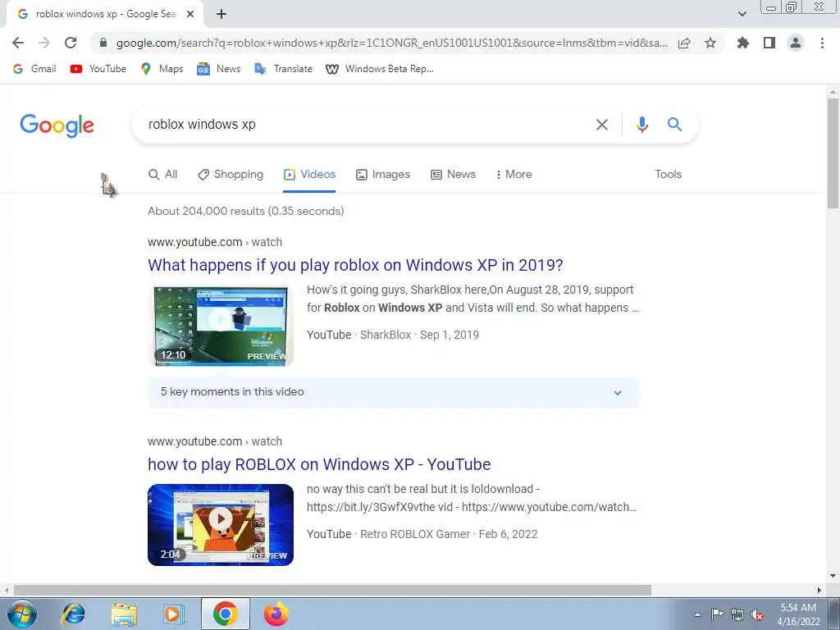Click the Google logo

(57, 126)
